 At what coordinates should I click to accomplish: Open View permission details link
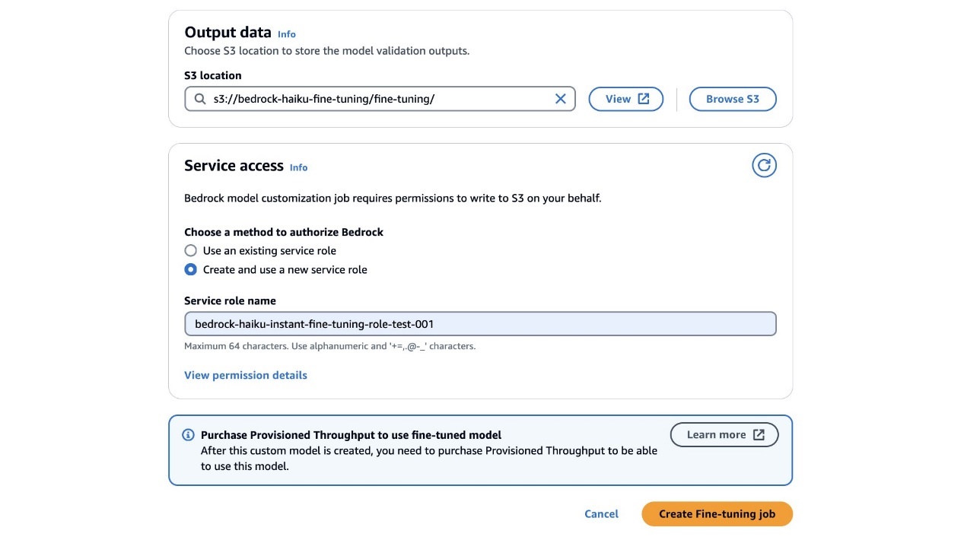tap(246, 375)
